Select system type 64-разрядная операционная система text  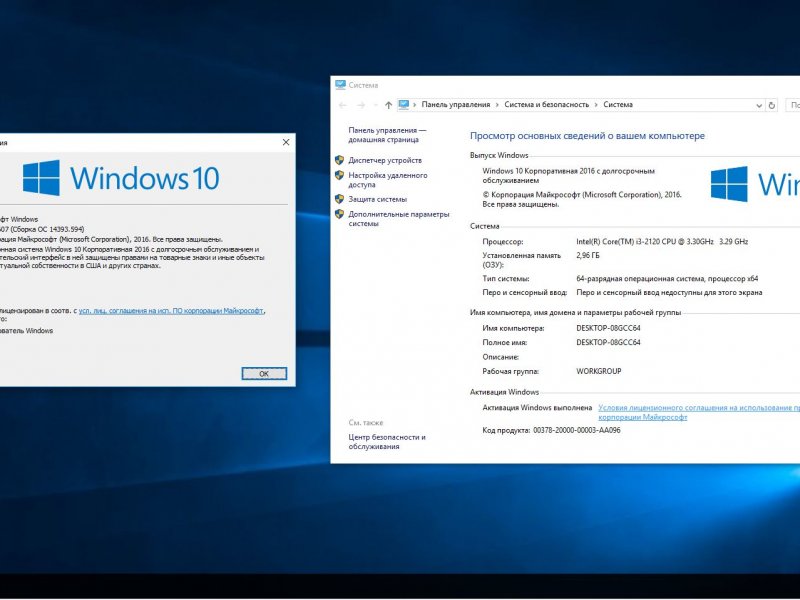tap(667, 279)
